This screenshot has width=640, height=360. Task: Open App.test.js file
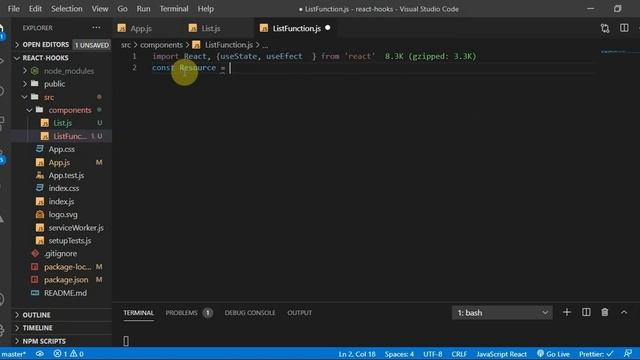pyautogui.click(x=66, y=175)
